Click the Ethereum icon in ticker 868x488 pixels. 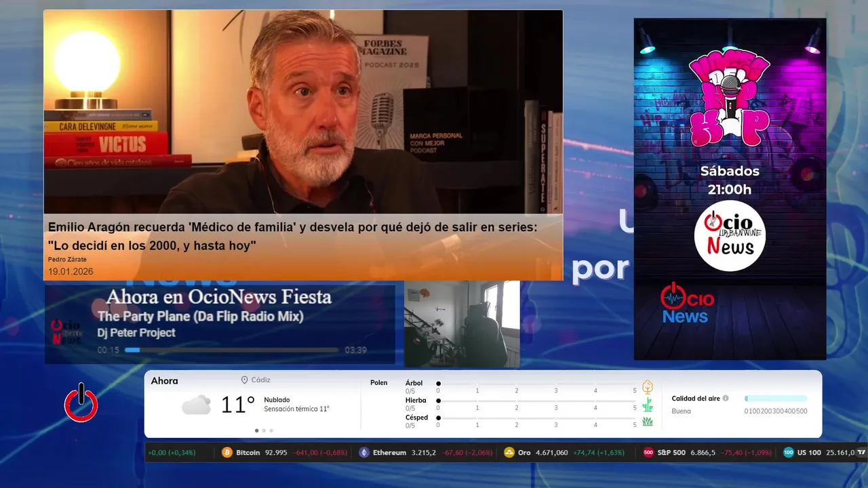point(364,453)
